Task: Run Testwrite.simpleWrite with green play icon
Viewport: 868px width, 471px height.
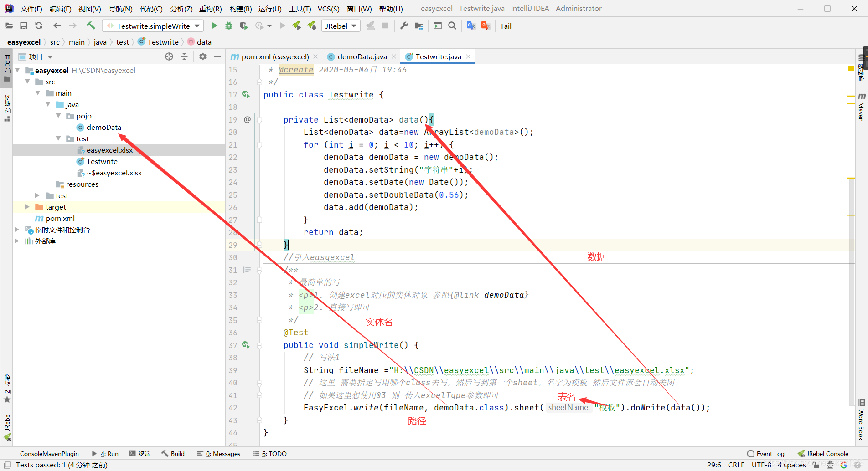Action: click(x=214, y=26)
